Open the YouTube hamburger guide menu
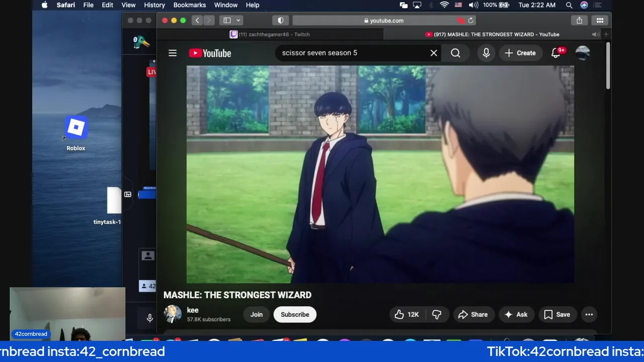Image resolution: width=644 pixels, height=362 pixels. pyautogui.click(x=173, y=53)
